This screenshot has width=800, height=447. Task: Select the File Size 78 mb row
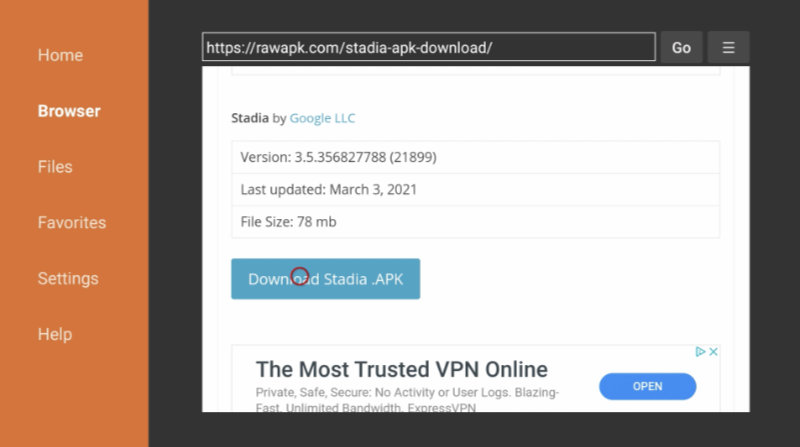point(476,221)
